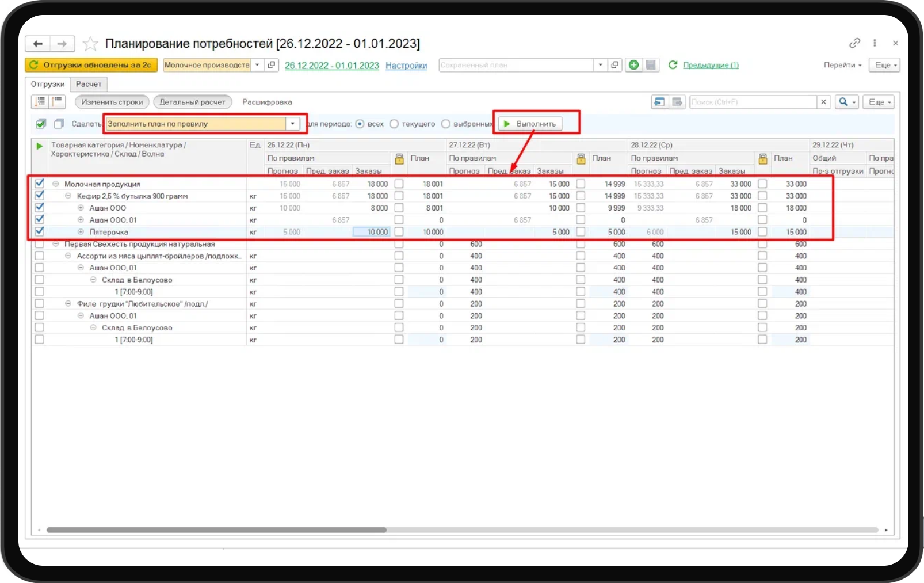
Task: Click the Детальный расчет button
Action: (x=193, y=102)
